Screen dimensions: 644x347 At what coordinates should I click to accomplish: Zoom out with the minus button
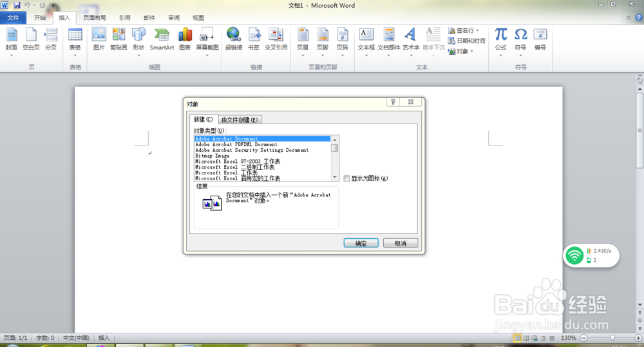coord(583,337)
